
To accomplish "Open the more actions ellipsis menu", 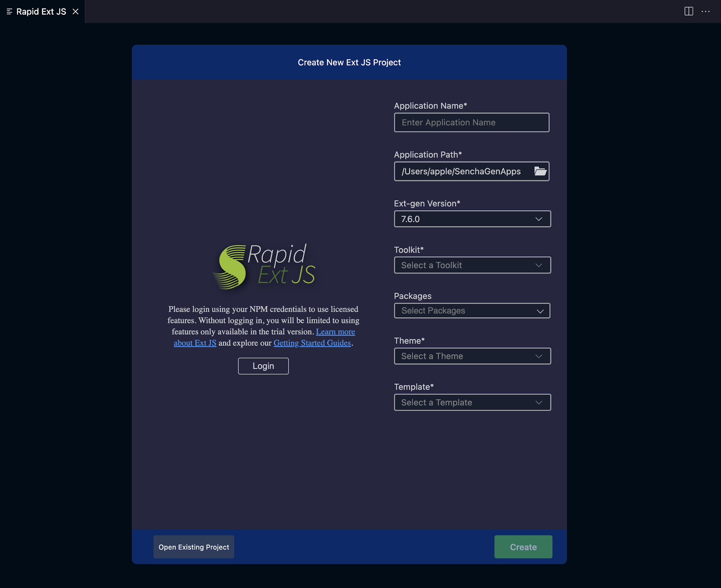I will pos(705,11).
